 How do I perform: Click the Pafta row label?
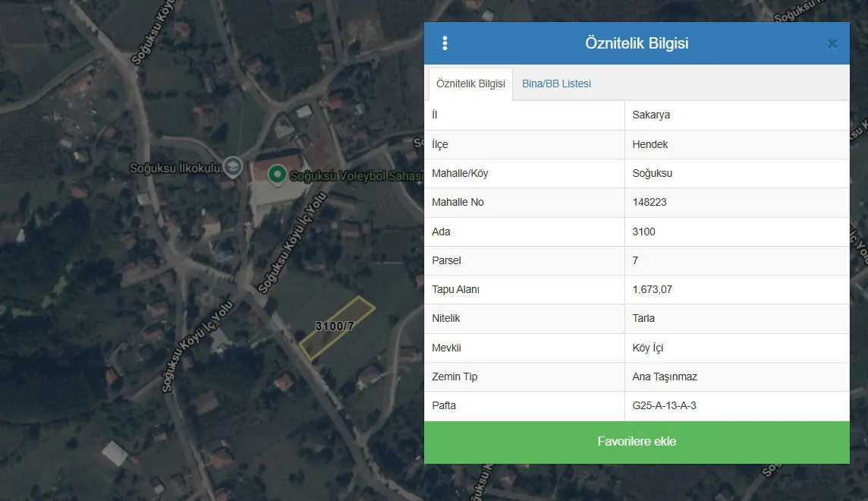444,405
